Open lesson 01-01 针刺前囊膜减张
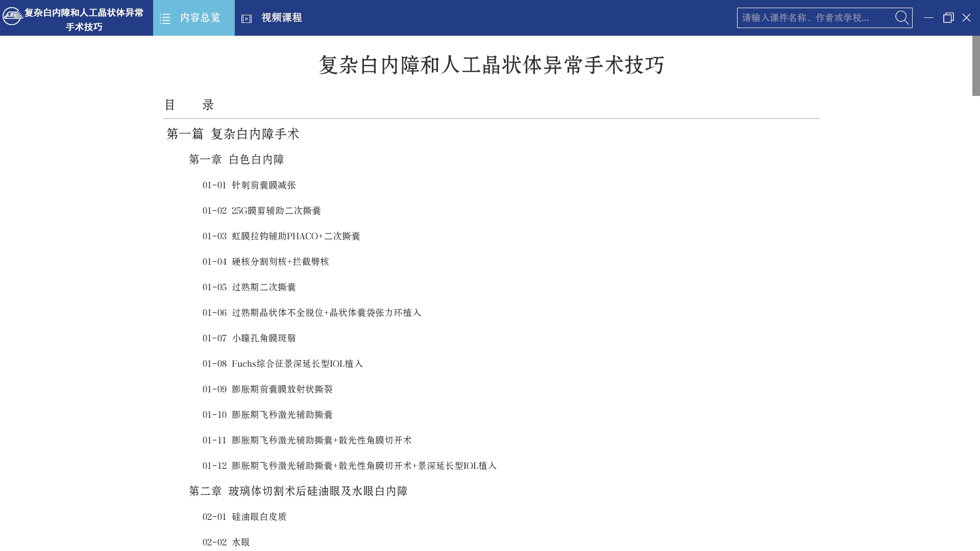980x551 pixels. [x=249, y=185]
